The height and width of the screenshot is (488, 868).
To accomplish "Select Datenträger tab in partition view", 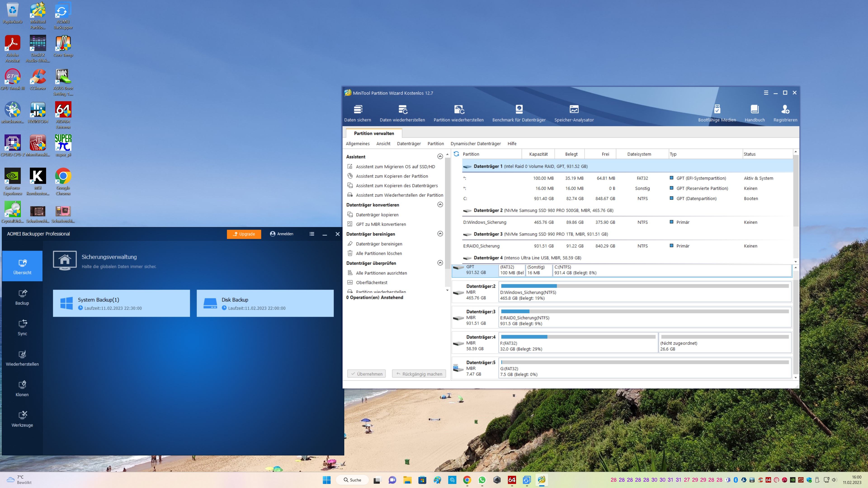I will [x=408, y=144].
